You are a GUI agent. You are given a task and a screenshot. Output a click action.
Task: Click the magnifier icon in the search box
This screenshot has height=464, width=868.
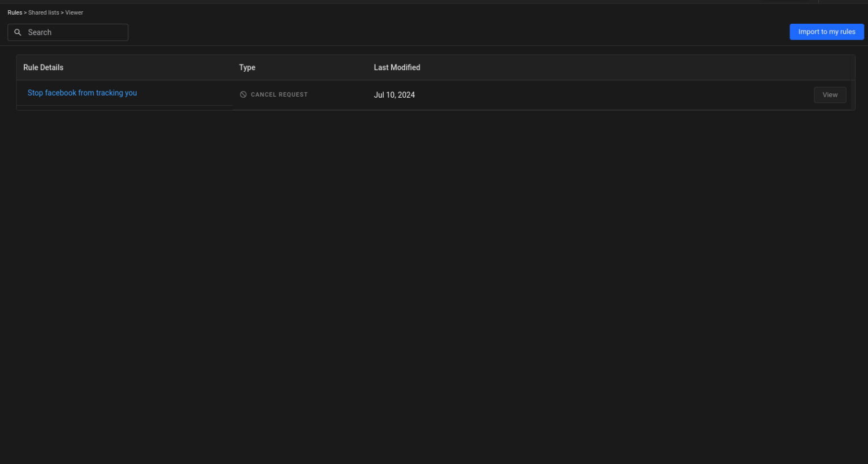click(18, 32)
